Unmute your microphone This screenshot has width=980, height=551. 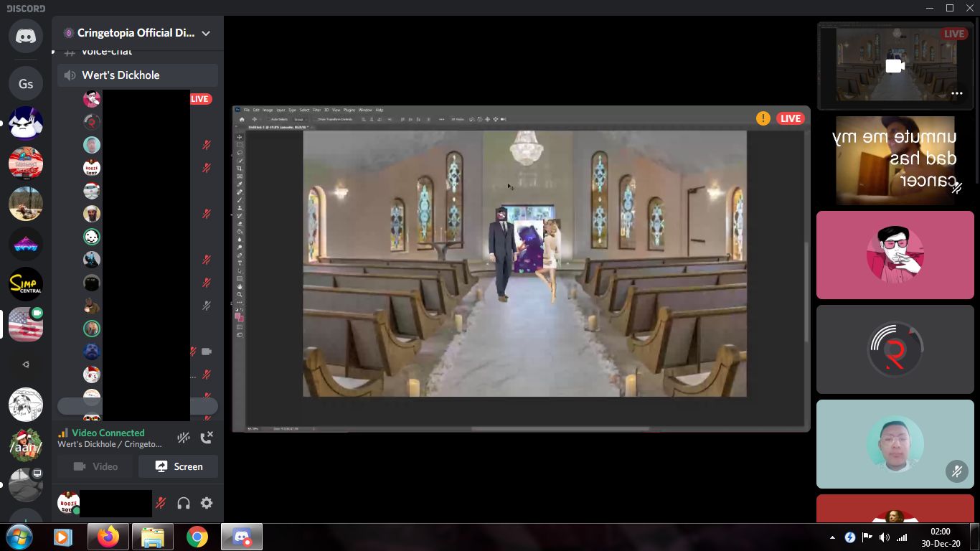[161, 503]
